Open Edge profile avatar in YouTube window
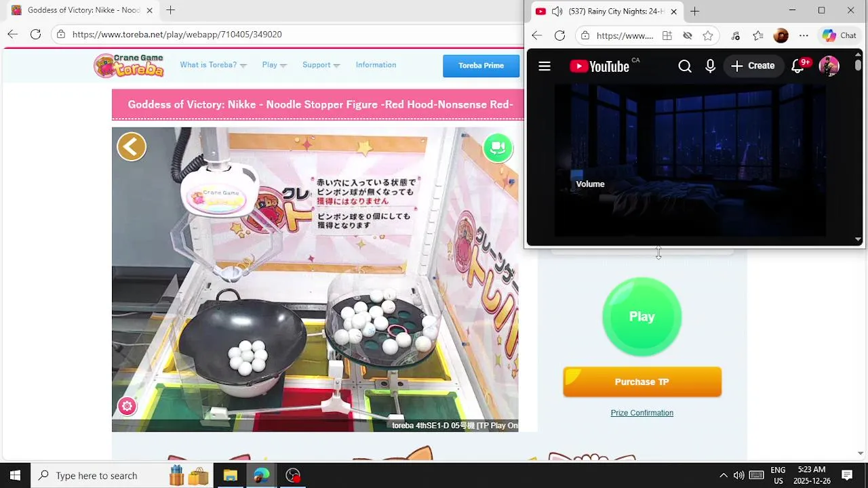 (x=781, y=35)
